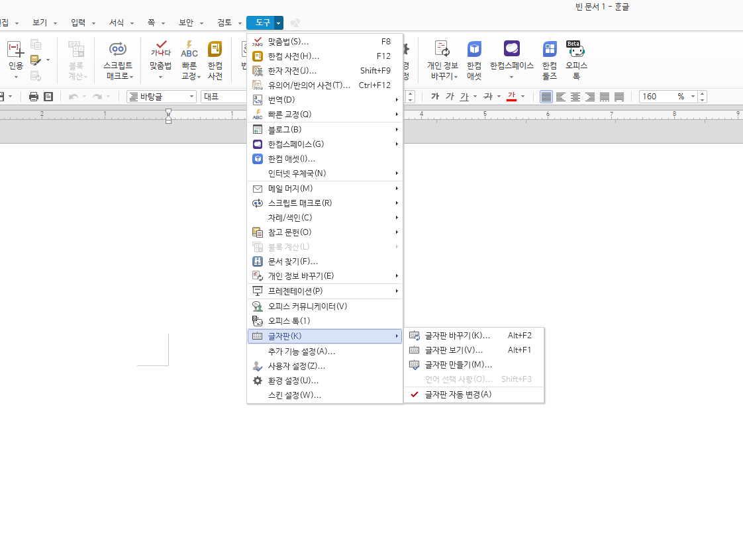Open 글자판 보기(V) in the submenu
Image resolution: width=743 pixels, height=560 pixels.
tap(474, 350)
